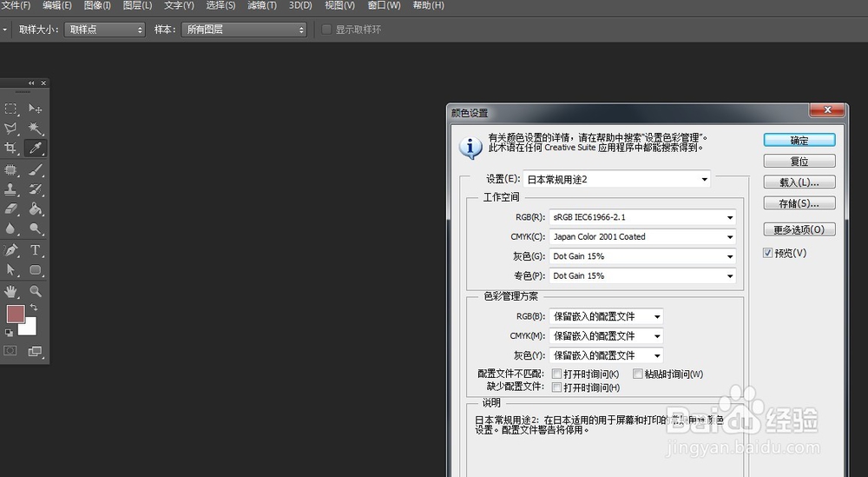Screen dimensions: 868x477
Task: Select the Brush tool
Action: (35, 169)
